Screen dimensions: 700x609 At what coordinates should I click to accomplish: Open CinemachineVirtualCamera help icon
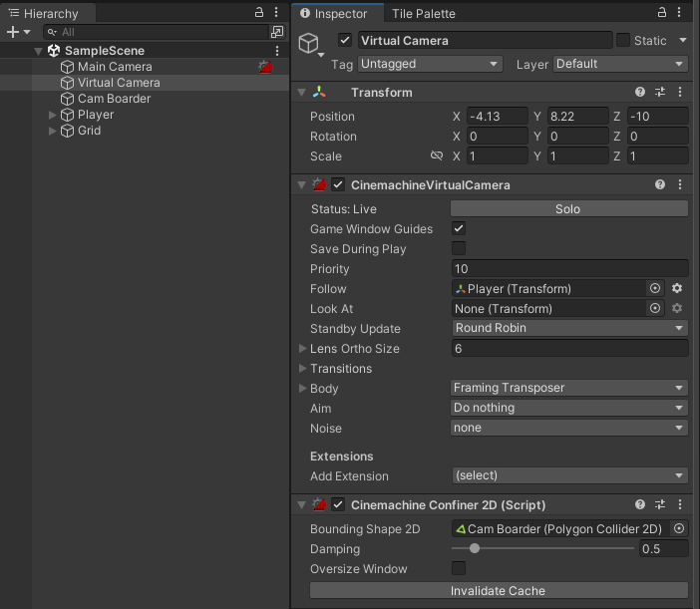[660, 184]
